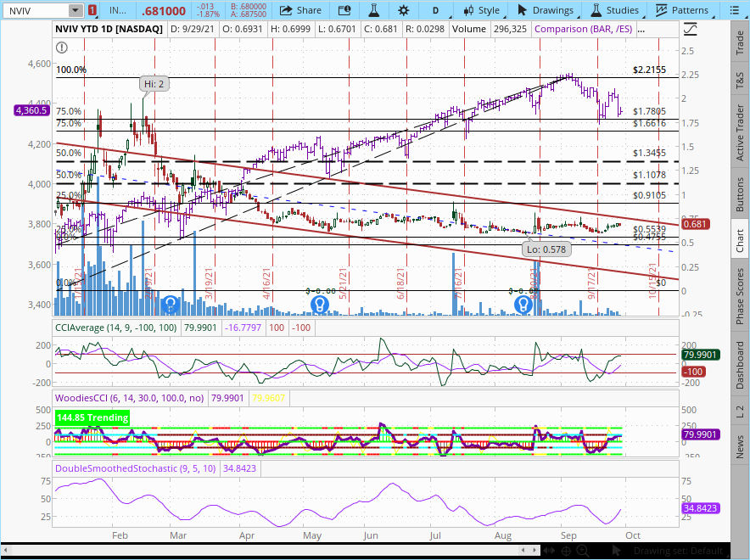
Task: Open the chart settings gear
Action: pyautogui.click(x=403, y=10)
